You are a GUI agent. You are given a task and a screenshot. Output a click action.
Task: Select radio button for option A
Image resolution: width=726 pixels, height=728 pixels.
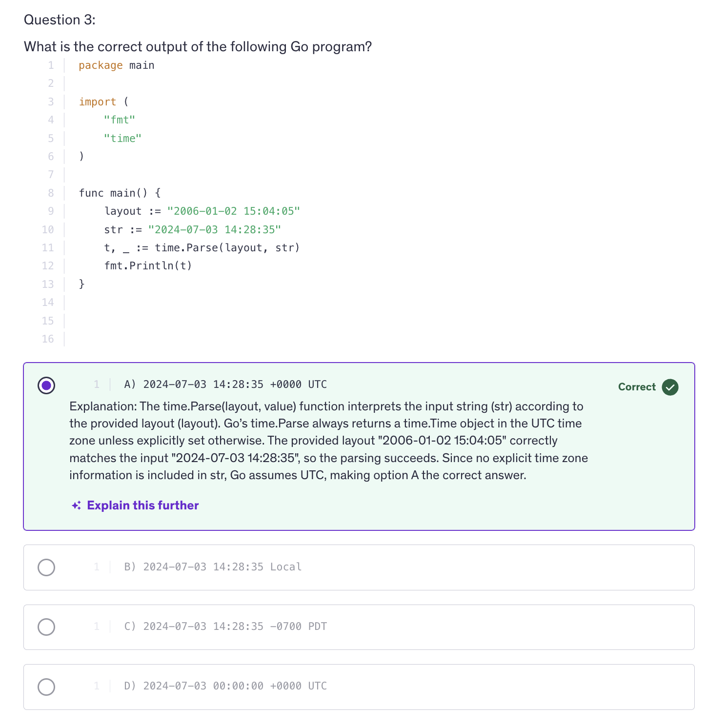[46, 385]
